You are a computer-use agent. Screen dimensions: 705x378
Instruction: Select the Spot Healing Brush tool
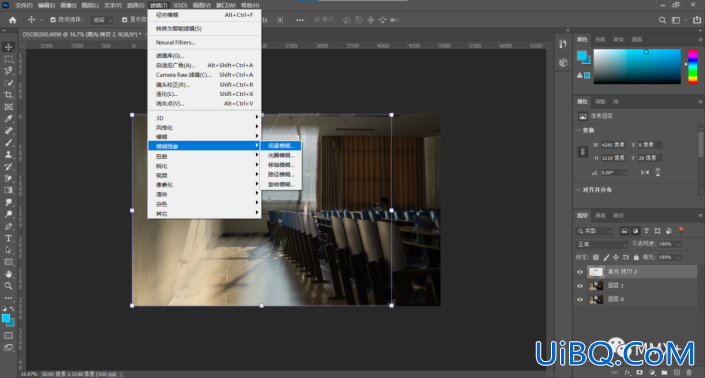pos(9,131)
